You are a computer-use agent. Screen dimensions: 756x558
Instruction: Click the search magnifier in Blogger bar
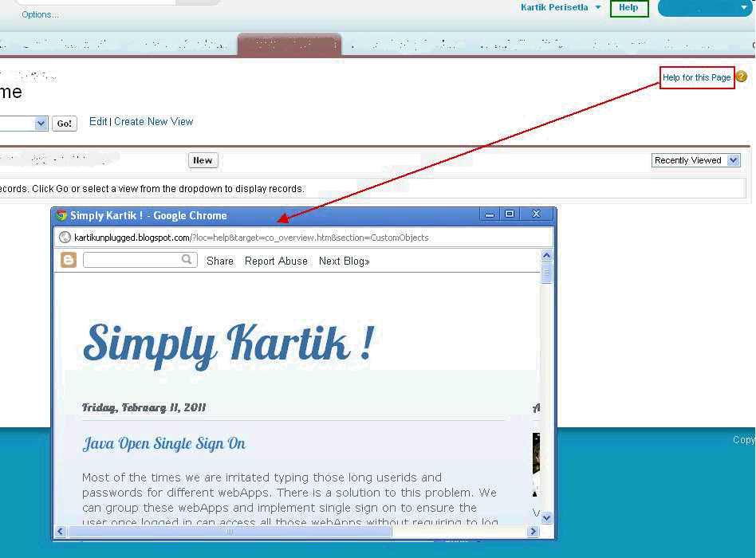pyautogui.click(x=187, y=260)
